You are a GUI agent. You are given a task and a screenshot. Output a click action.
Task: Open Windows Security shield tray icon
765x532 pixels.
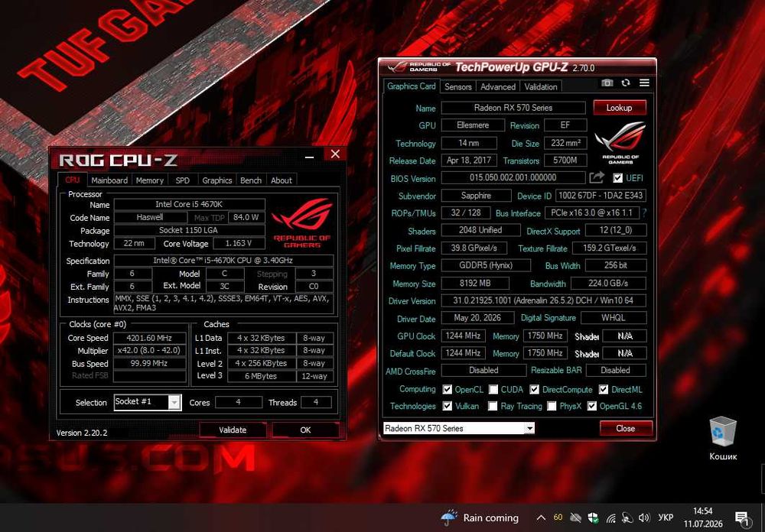594,517
